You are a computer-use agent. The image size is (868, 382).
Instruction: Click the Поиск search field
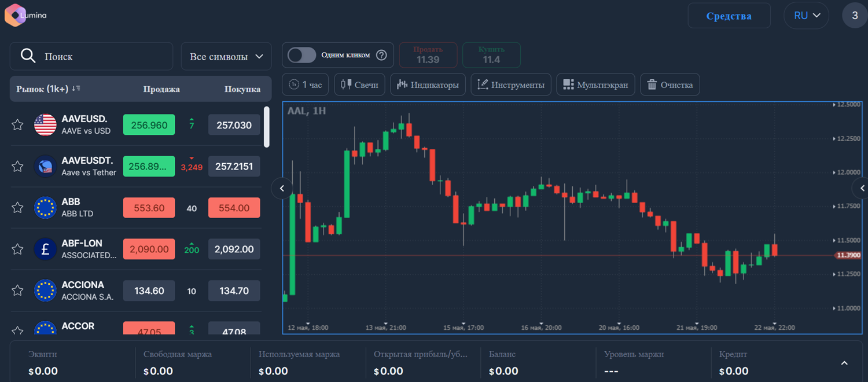[91, 57]
